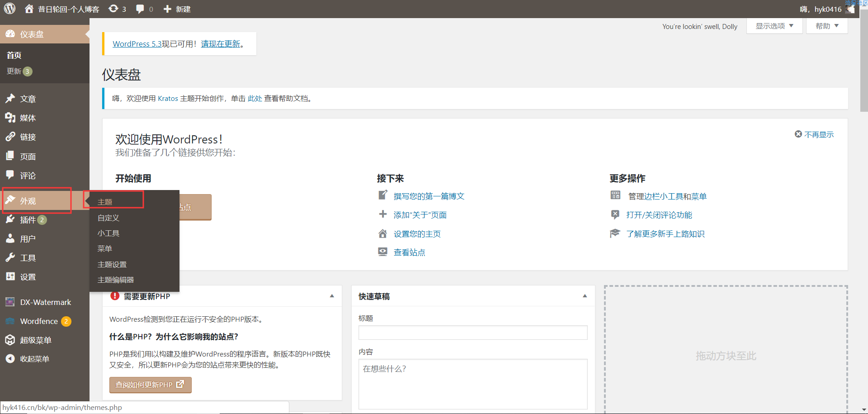The height and width of the screenshot is (414, 868).
Task: Click the 评论 comment icon in sidebar
Action: tap(10, 175)
